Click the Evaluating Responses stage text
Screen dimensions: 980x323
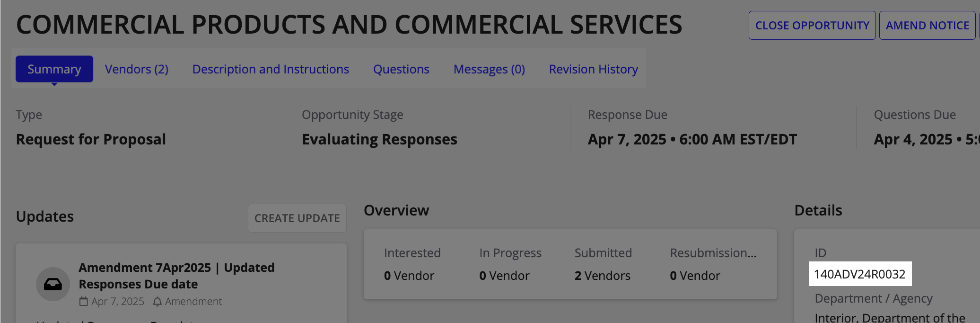[x=379, y=139]
